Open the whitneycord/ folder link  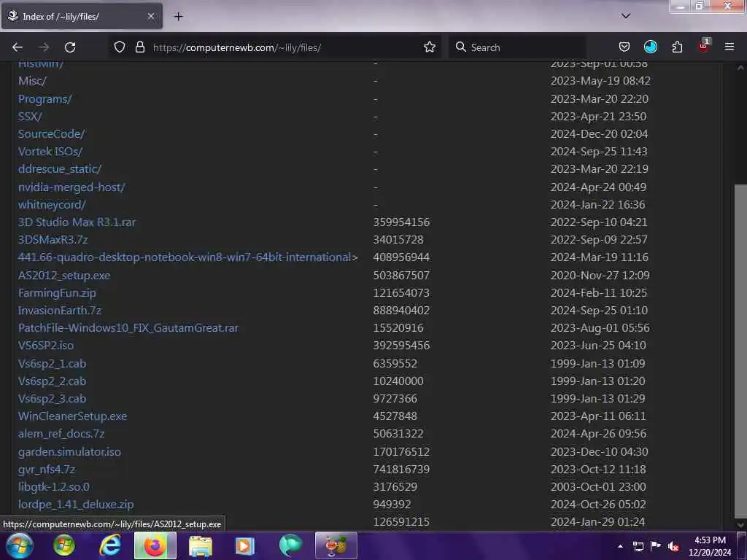[52, 205]
